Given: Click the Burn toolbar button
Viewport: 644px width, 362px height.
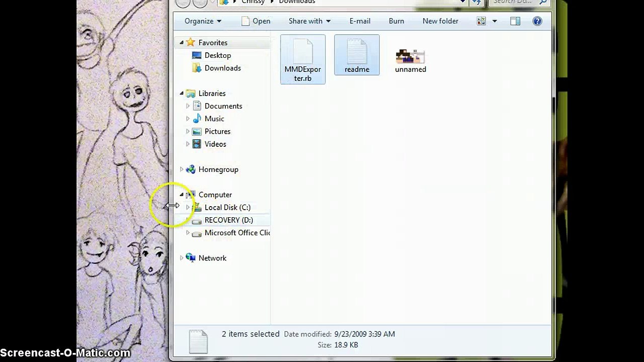Looking at the screenshot, I should (396, 21).
